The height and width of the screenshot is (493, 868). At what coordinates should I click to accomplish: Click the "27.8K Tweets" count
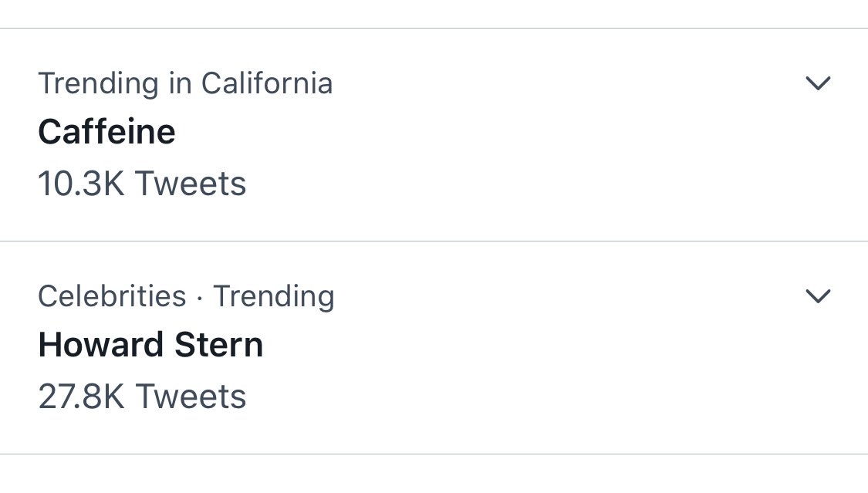(x=142, y=397)
